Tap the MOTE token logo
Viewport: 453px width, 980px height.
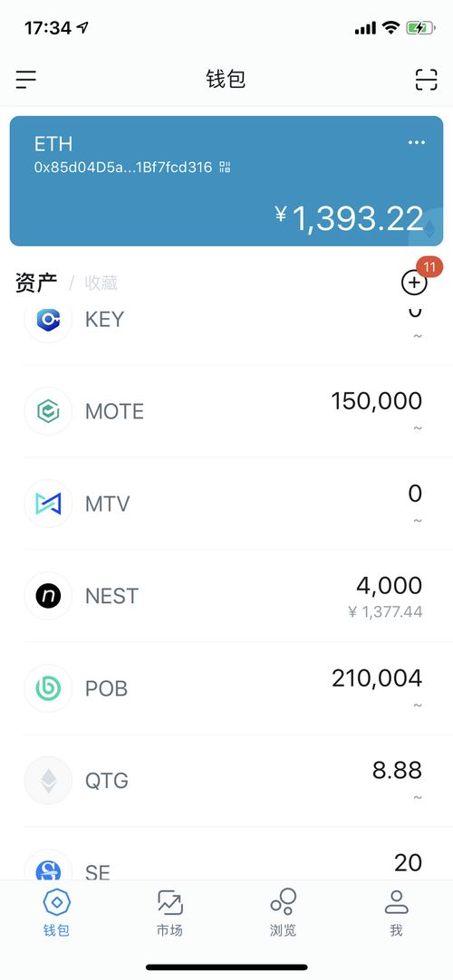click(48, 411)
